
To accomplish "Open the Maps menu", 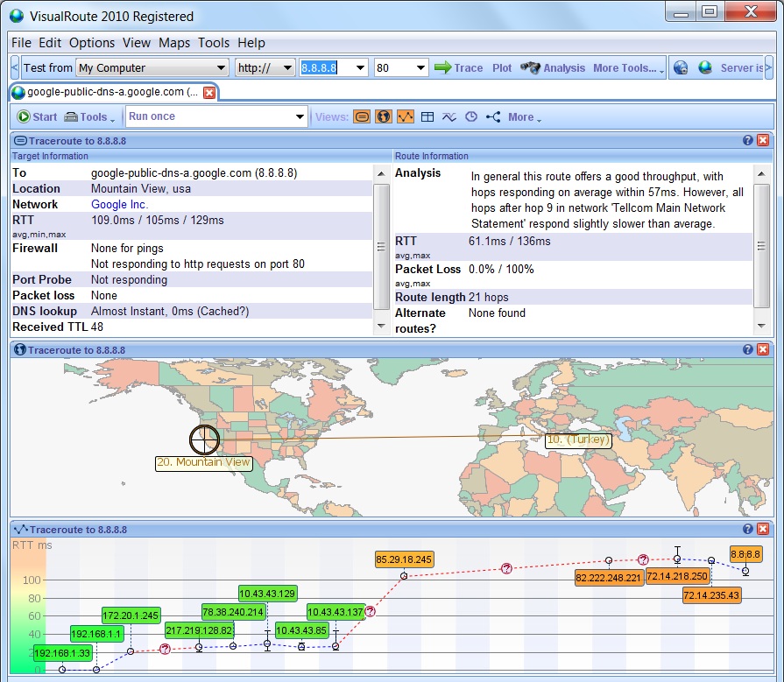I will tap(174, 43).
